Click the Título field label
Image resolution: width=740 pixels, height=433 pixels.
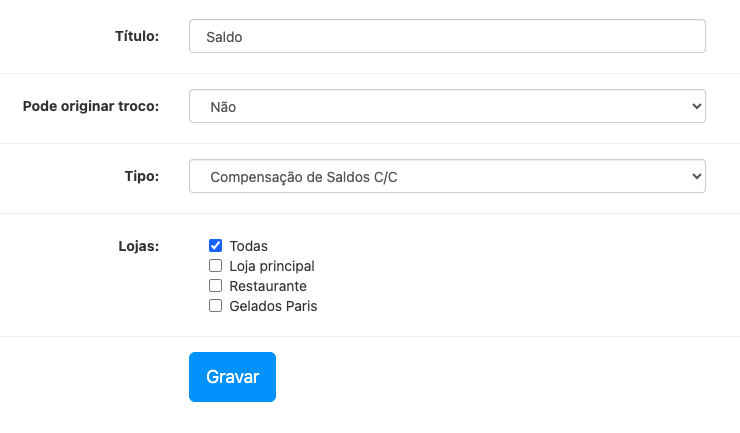point(137,36)
